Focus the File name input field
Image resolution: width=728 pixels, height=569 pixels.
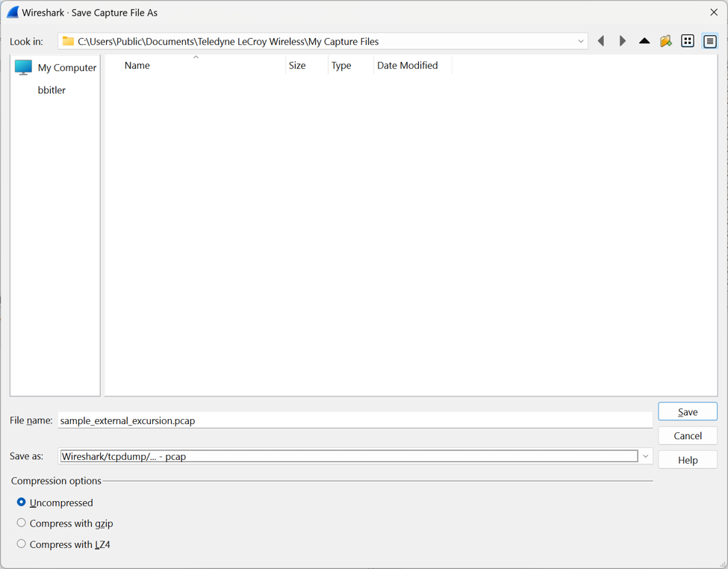tap(355, 420)
